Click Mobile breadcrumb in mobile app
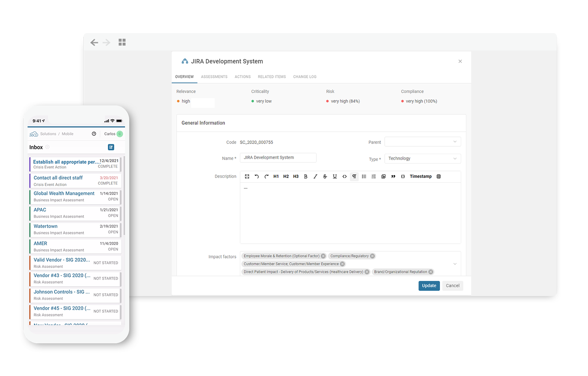This screenshot has height=376, width=588. pos(68,134)
